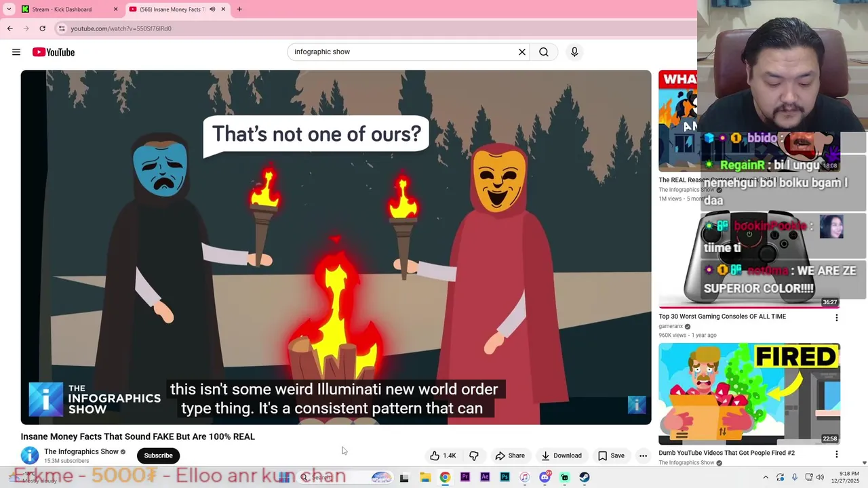Close the Insane Money Facts tab
Image resolution: width=868 pixels, height=488 pixels.
pyautogui.click(x=223, y=9)
